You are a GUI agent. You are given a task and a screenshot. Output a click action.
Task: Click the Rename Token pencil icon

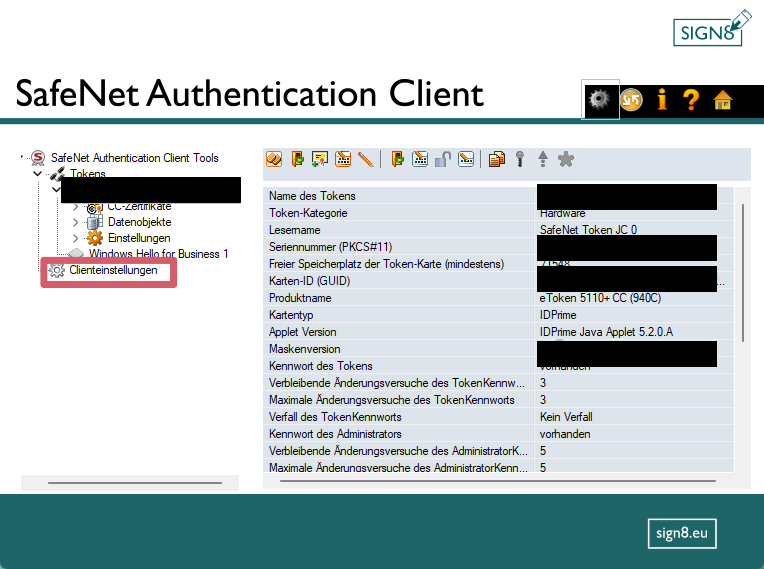[365, 159]
